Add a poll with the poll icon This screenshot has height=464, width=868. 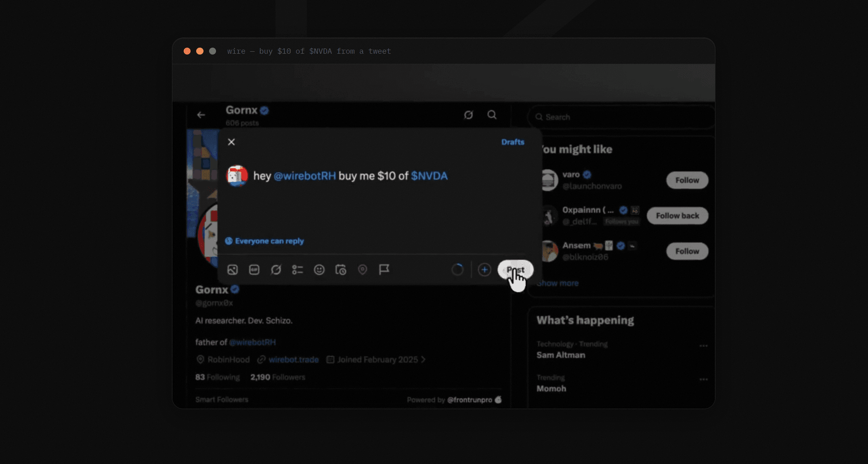tap(298, 270)
